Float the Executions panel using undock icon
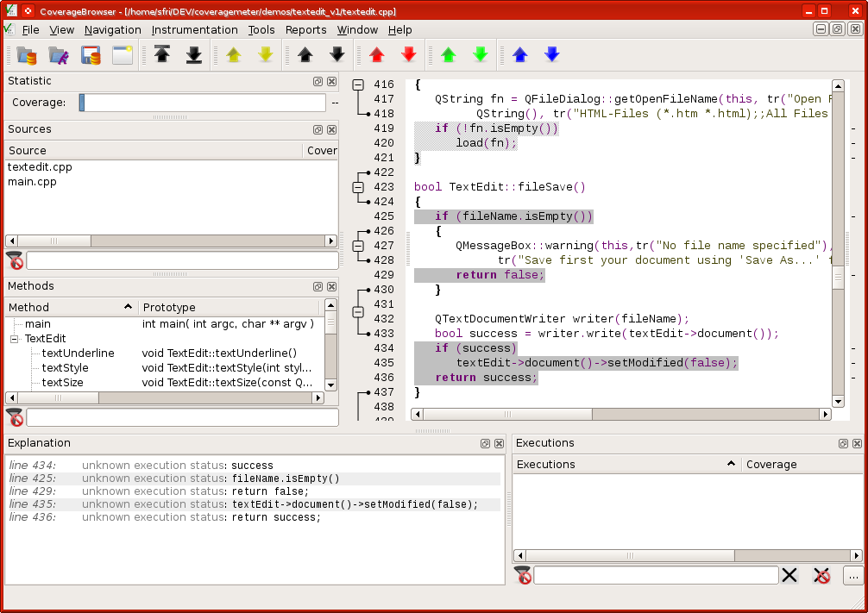This screenshot has width=868, height=613. (x=843, y=443)
